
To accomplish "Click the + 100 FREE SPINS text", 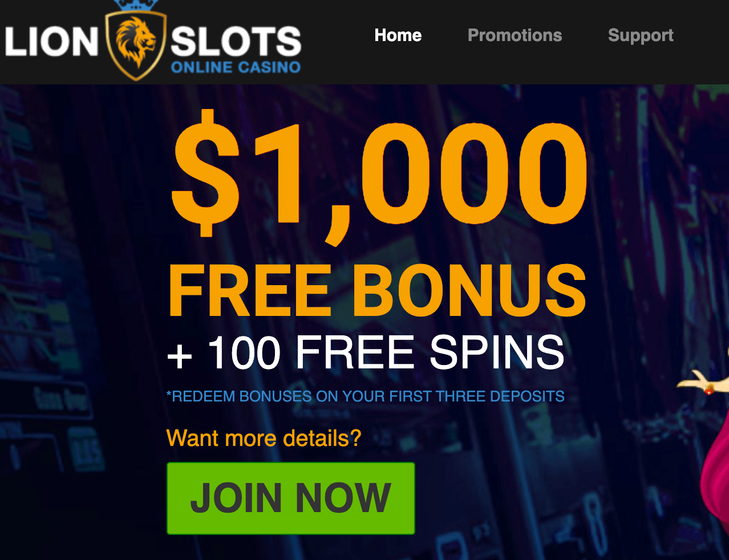I will coord(366,352).
